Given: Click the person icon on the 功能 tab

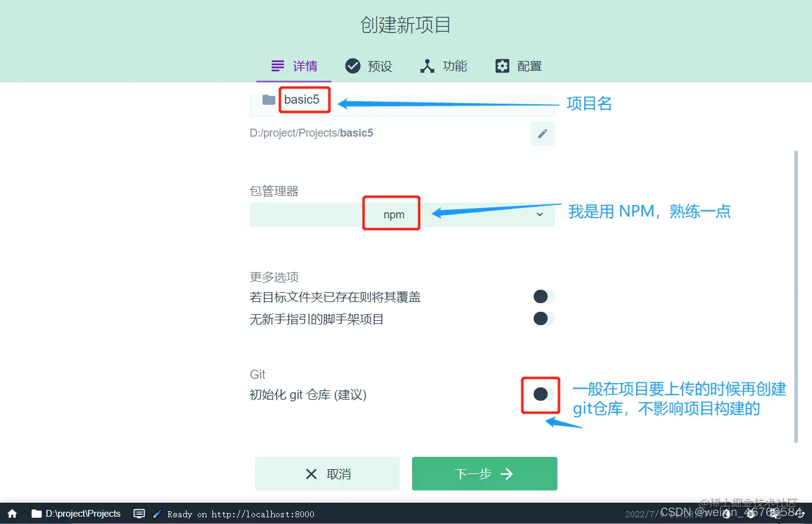Looking at the screenshot, I should (x=427, y=65).
